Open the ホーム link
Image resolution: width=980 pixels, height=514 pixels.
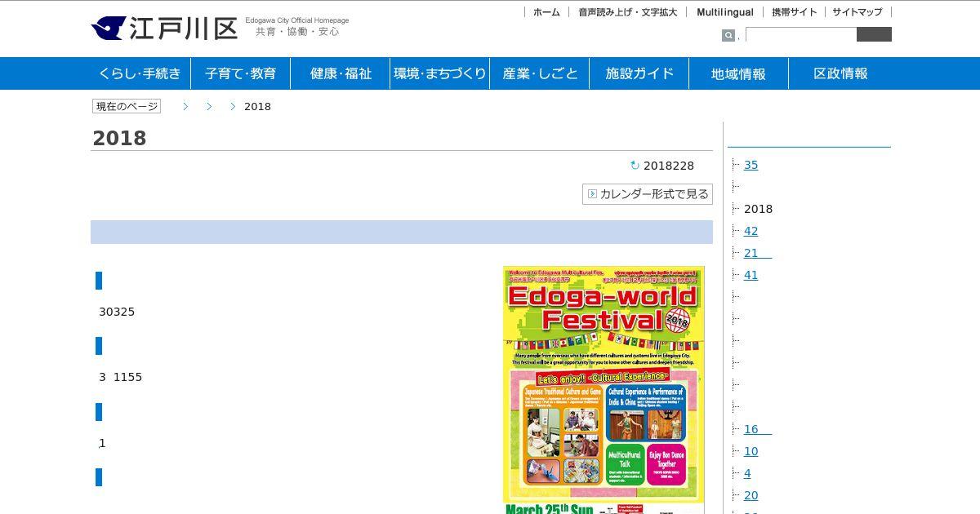[546, 12]
